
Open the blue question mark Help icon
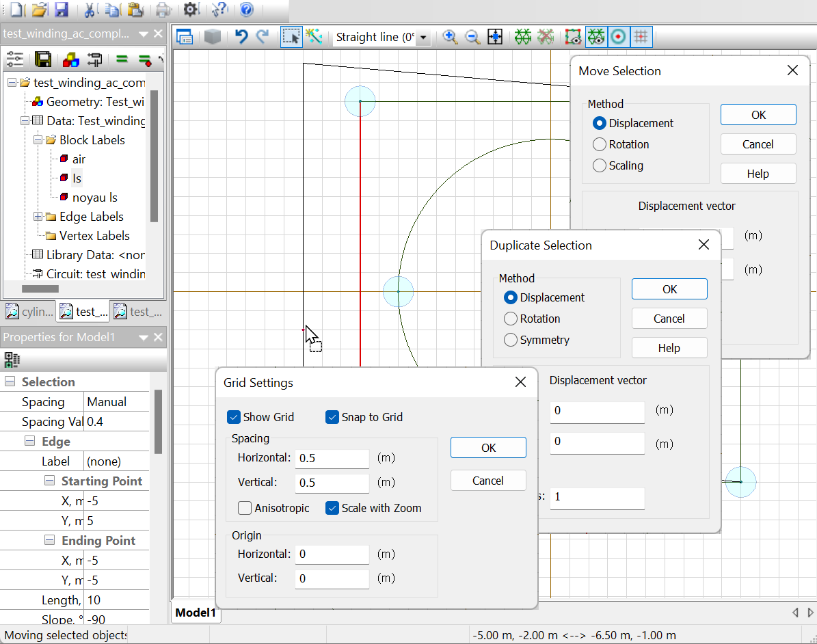tap(246, 10)
